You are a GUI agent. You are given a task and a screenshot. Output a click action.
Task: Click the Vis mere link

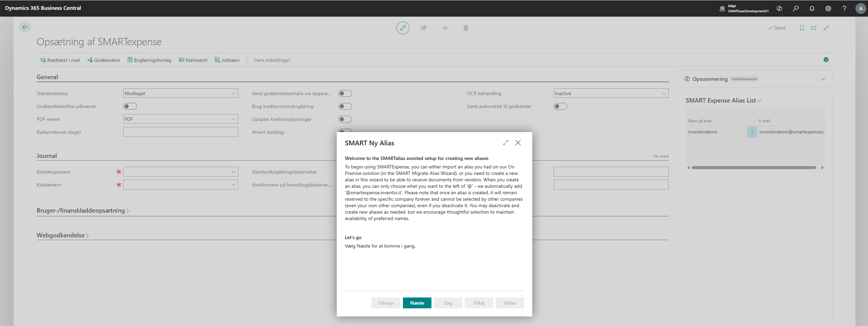[661, 156]
